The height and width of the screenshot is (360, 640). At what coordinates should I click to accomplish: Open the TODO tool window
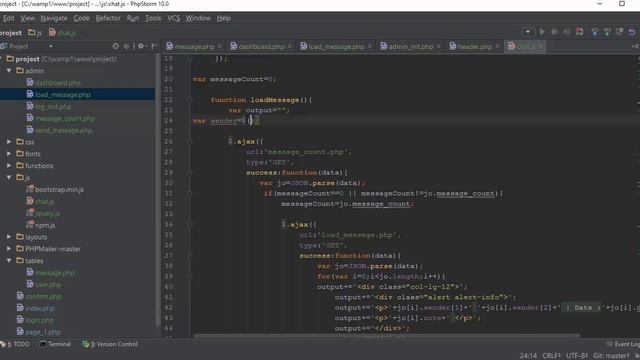pyautogui.click(x=16, y=344)
